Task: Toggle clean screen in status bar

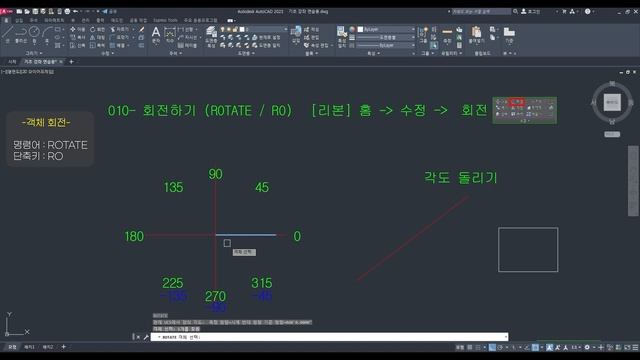Action: pyautogui.click(x=627, y=347)
